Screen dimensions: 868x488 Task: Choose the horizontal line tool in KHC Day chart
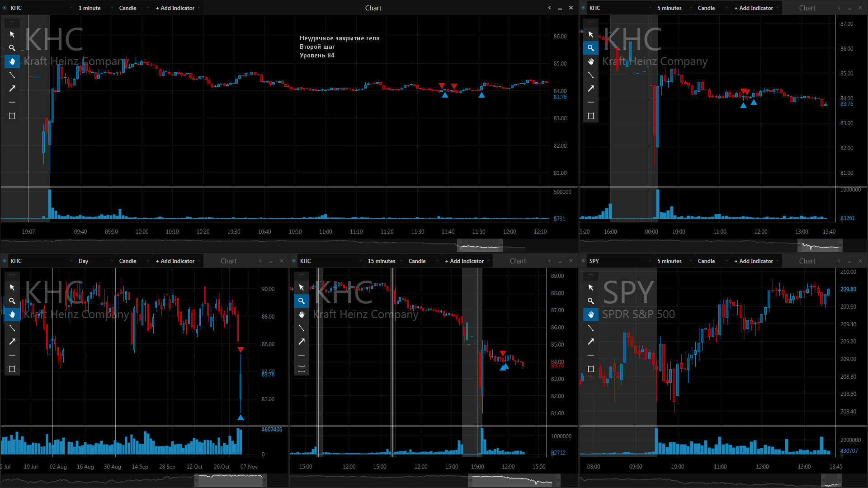coord(12,355)
